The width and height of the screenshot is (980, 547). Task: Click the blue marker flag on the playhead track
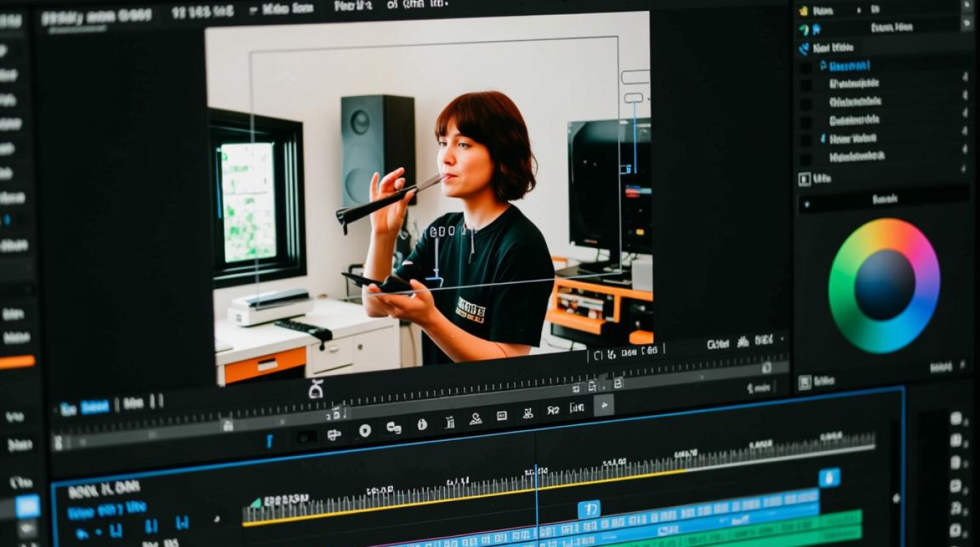[588, 509]
